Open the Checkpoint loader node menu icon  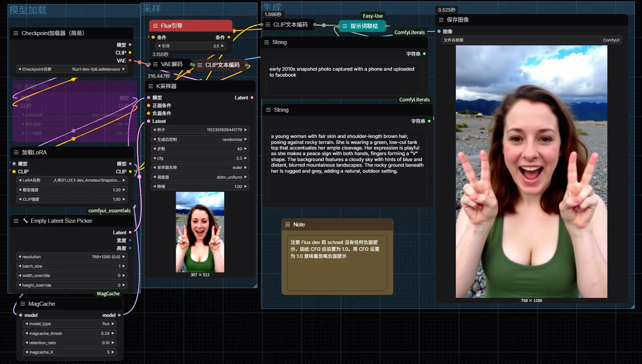point(16,33)
